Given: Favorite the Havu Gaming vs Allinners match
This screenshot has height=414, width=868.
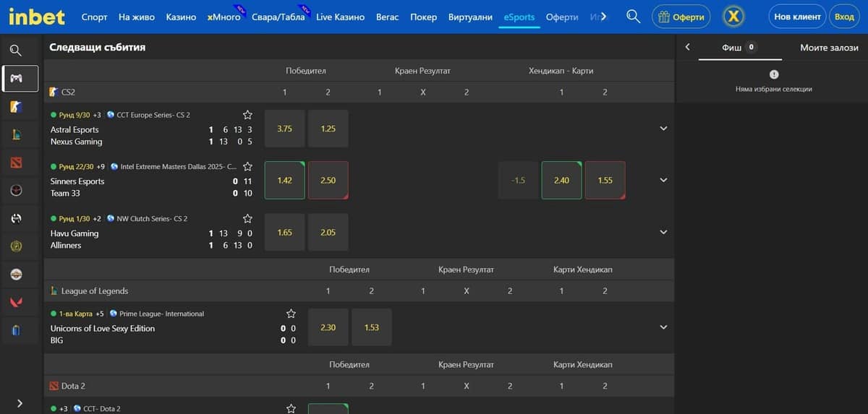Looking at the screenshot, I should click(247, 218).
